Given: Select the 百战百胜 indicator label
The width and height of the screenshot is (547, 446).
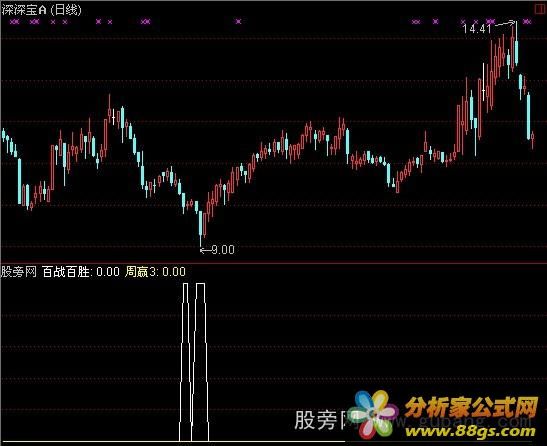Looking at the screenshot, I should (x=65, y=272).
